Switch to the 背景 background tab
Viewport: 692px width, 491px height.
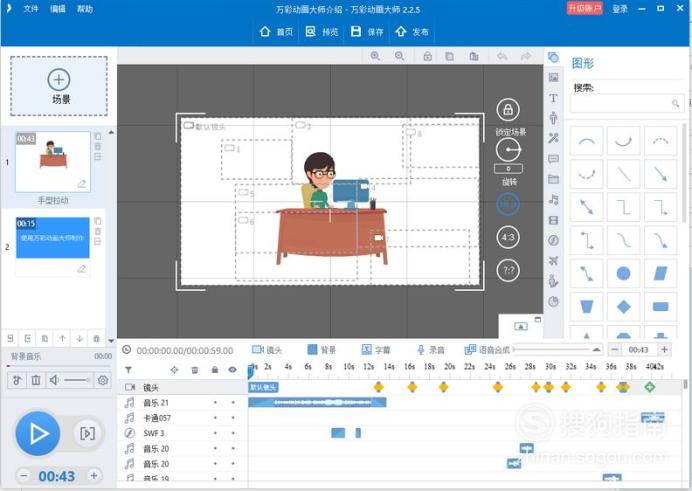coord(322,350)
